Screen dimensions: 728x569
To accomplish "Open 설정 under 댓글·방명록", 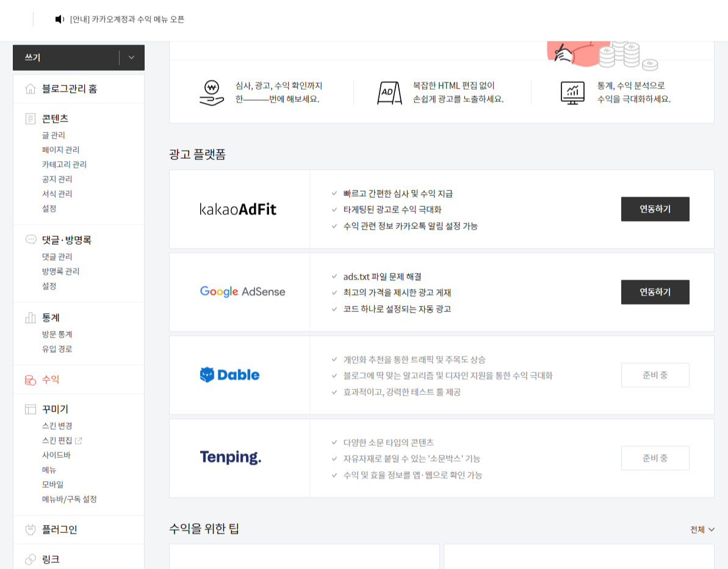I will coord(49,286).
